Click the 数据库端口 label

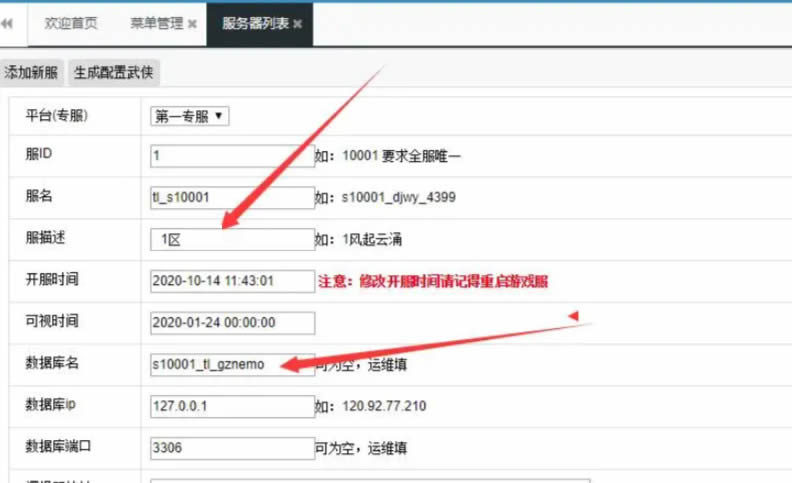pos(58,446)
